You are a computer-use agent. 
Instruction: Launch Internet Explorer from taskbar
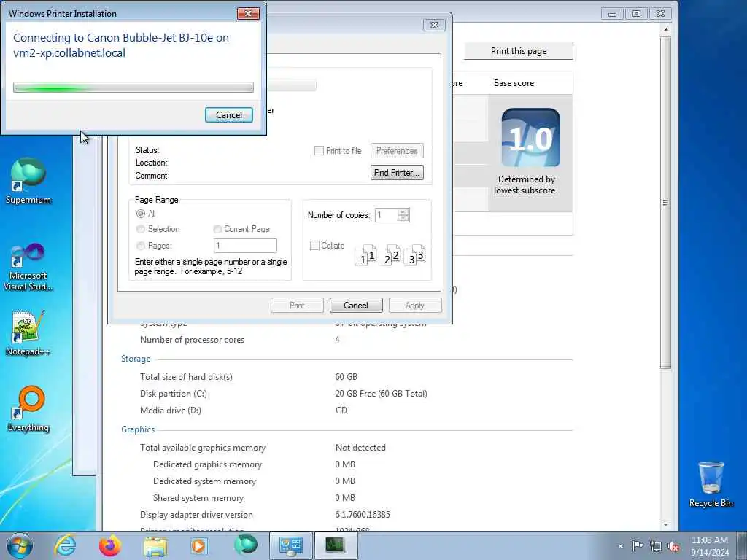pyautogui.click(x=65, y=545)
